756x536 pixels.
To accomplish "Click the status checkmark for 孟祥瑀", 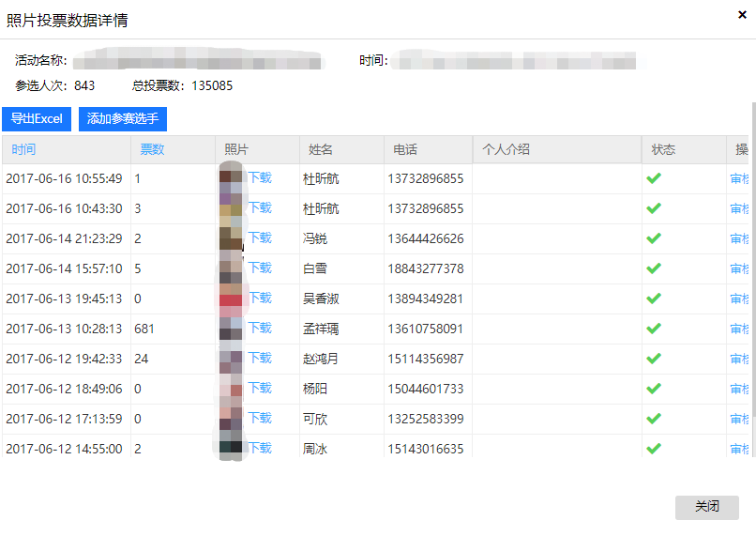I will [654, 329].
